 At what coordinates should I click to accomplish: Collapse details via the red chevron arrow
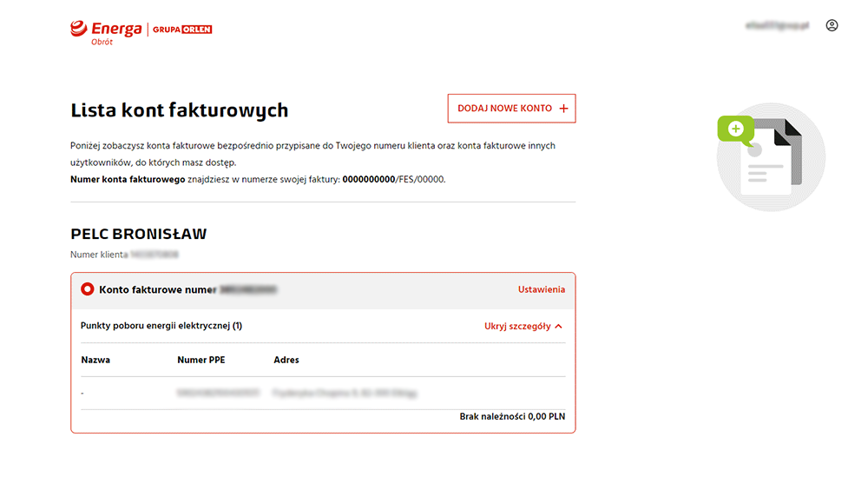[558, 327]
